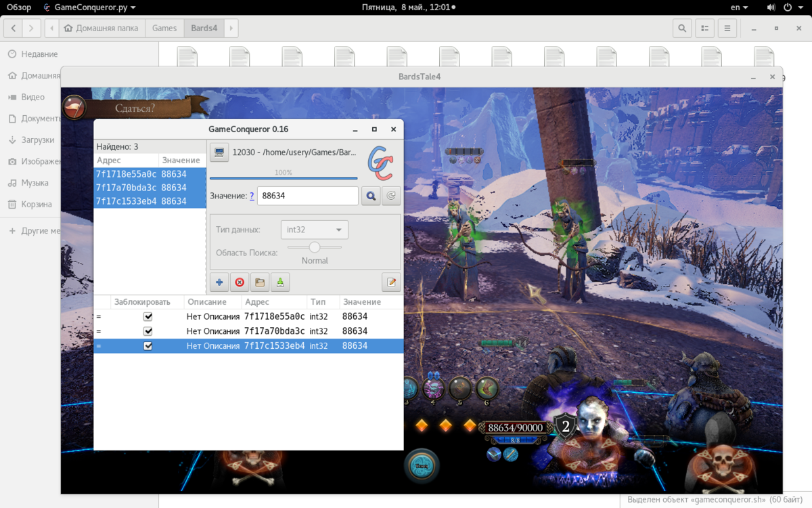
Task: Open the GameConqueror.py app menu
Action: pos(88,7)
